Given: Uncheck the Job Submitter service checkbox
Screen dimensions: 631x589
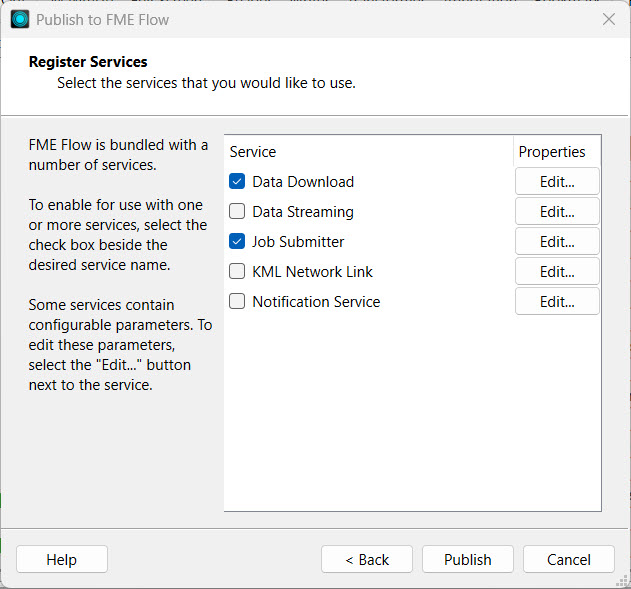Looking at the screenshot, I should [x=237, y=242].
